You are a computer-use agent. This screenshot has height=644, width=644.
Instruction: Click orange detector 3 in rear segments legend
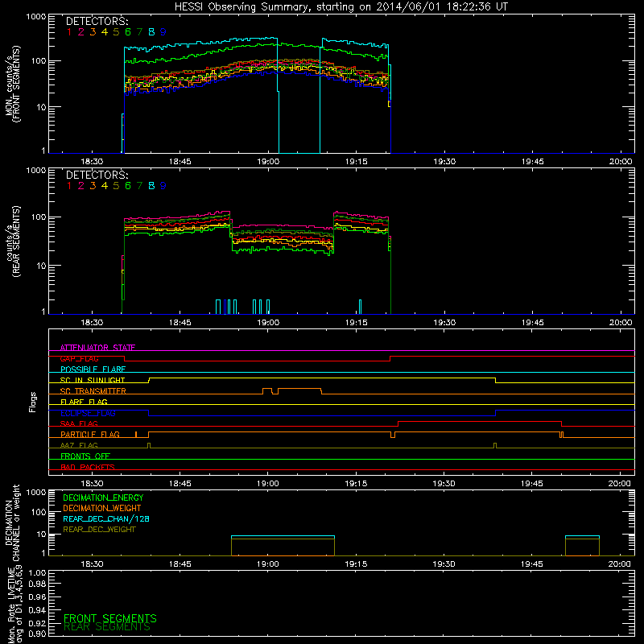pyautogui.click(x=93, y=186)
